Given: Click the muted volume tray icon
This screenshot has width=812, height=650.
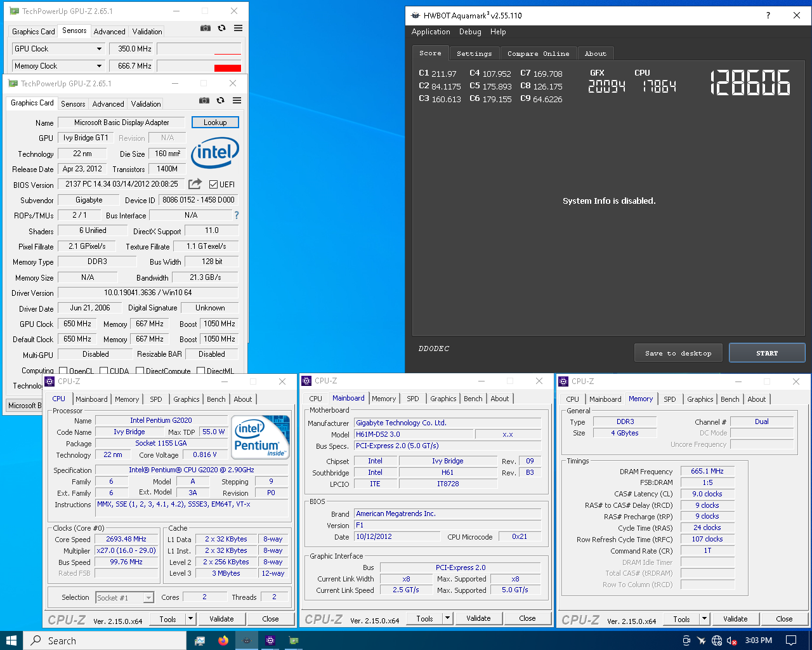Looking at the screenshot, I should coord(731,640).
